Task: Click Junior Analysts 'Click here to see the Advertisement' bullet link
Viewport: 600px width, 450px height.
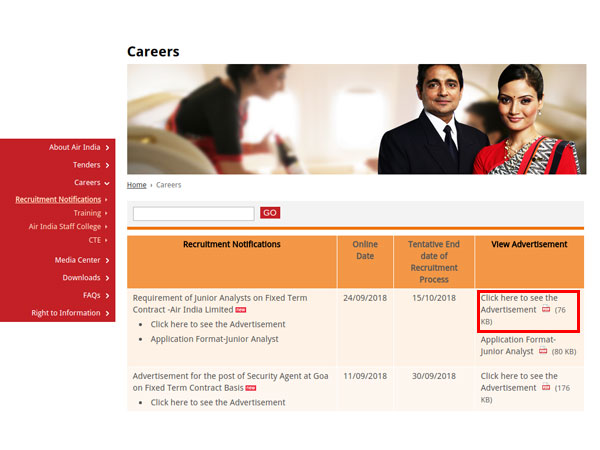Action: pyautogui.click(x=218, y=324)
